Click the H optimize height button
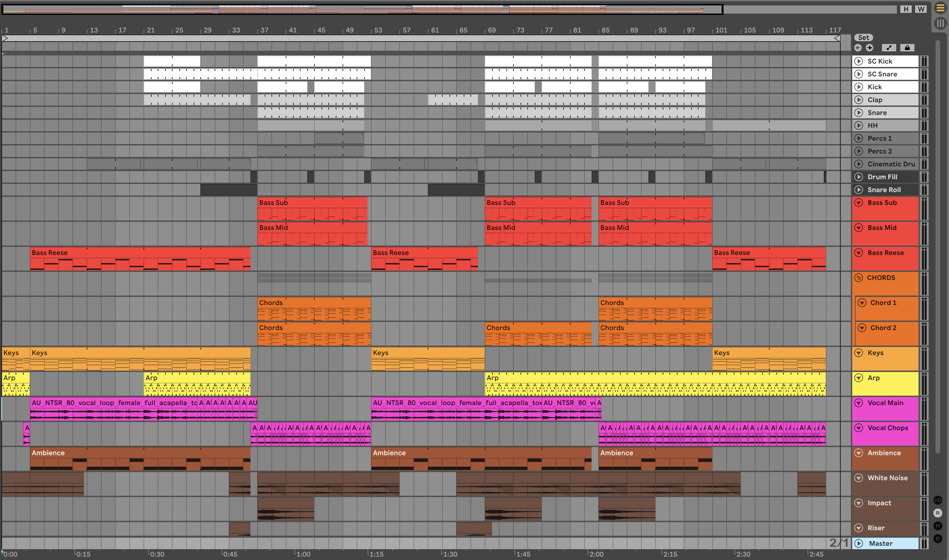Screen dimensions: 949x560 click(x=906, y=9)
